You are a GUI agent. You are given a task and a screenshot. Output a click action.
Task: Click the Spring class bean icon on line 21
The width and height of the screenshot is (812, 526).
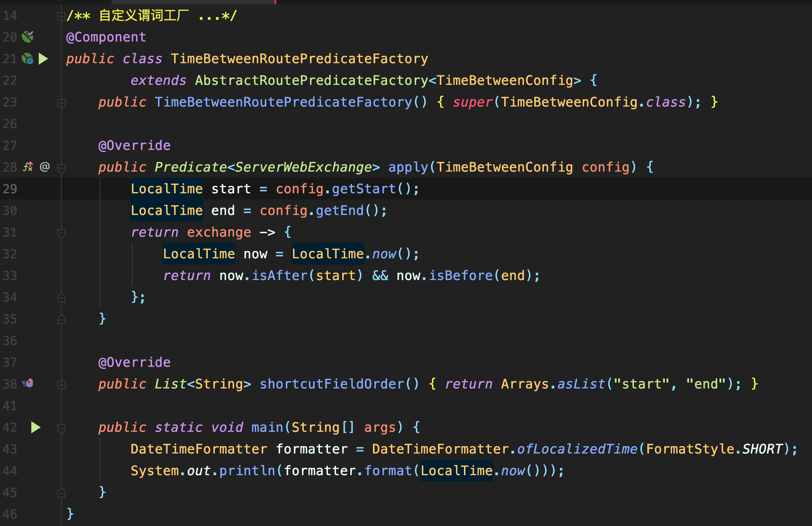(28, 59)
